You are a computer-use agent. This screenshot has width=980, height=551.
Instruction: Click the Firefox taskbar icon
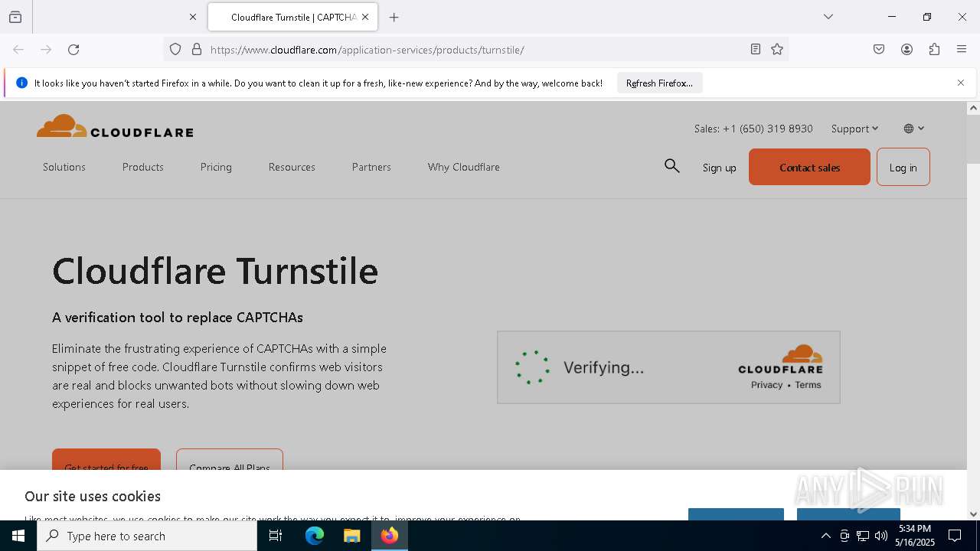click(390, 536)
